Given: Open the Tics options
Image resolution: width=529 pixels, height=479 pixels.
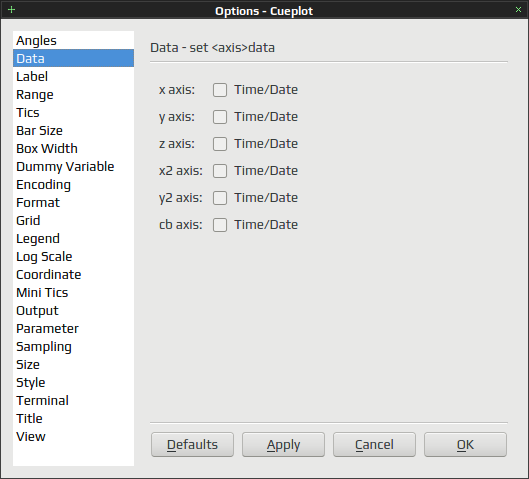Looking at the screenshot, I should point(73,112).
